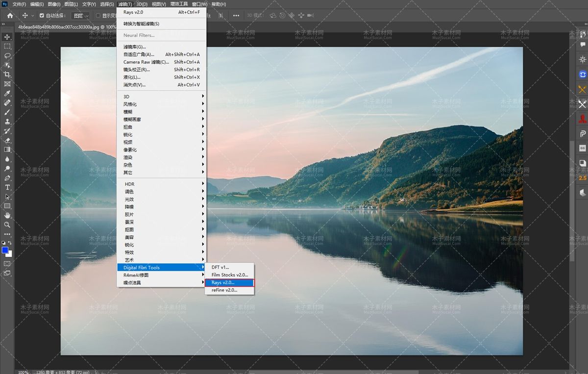Open the 增效工具 menu
The width and height of the screenshot is (588, 374).
coord(179,4)
